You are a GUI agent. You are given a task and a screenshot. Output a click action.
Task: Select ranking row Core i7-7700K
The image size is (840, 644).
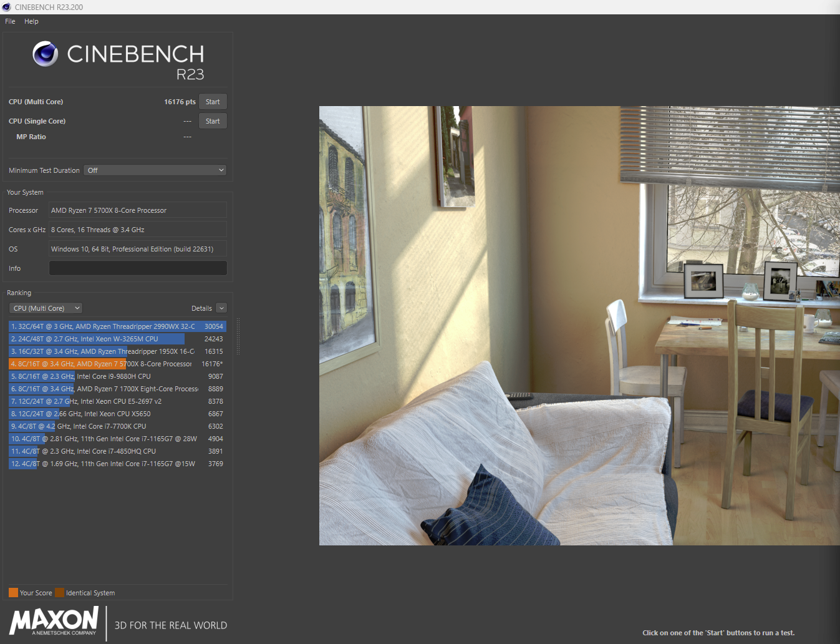[x=117, y=426]
